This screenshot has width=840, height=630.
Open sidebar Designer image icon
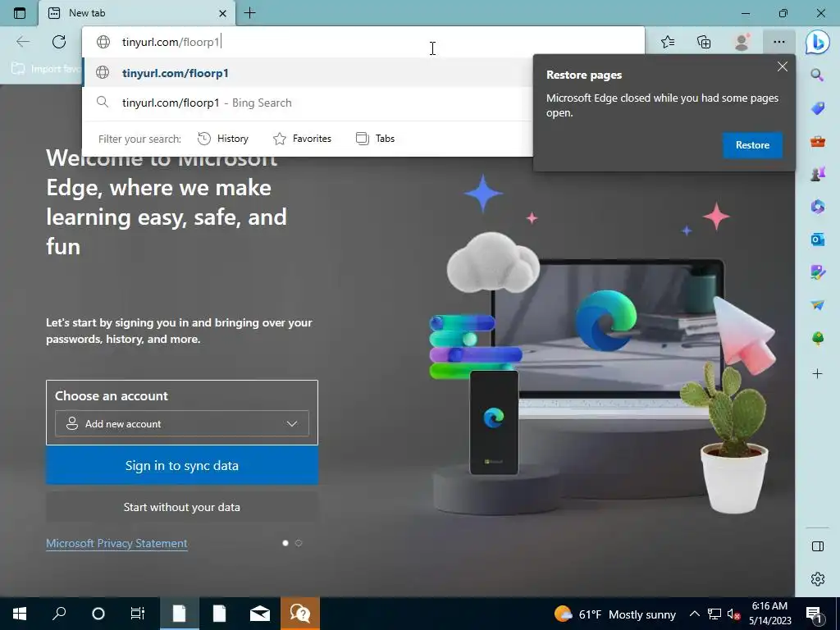818,272
